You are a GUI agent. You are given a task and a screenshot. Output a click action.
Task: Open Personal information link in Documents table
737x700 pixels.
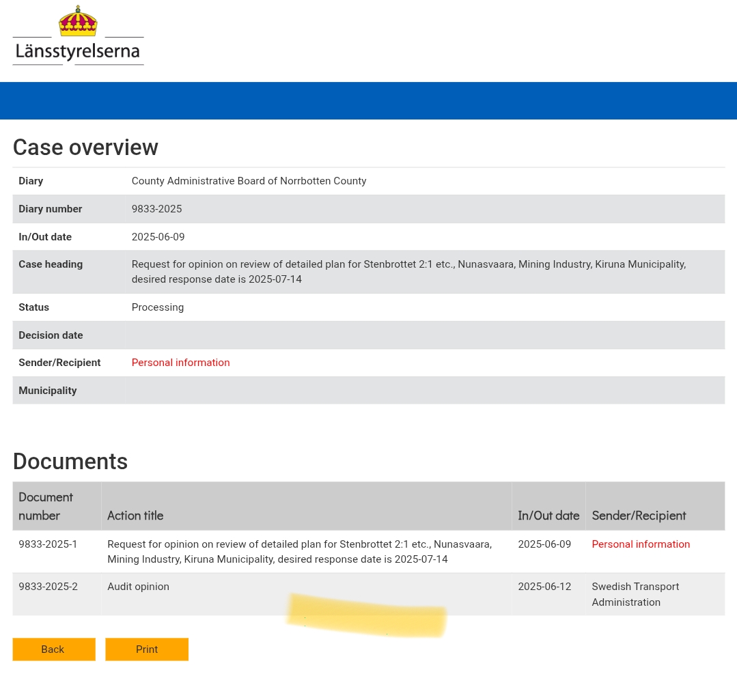pos(640,544)
